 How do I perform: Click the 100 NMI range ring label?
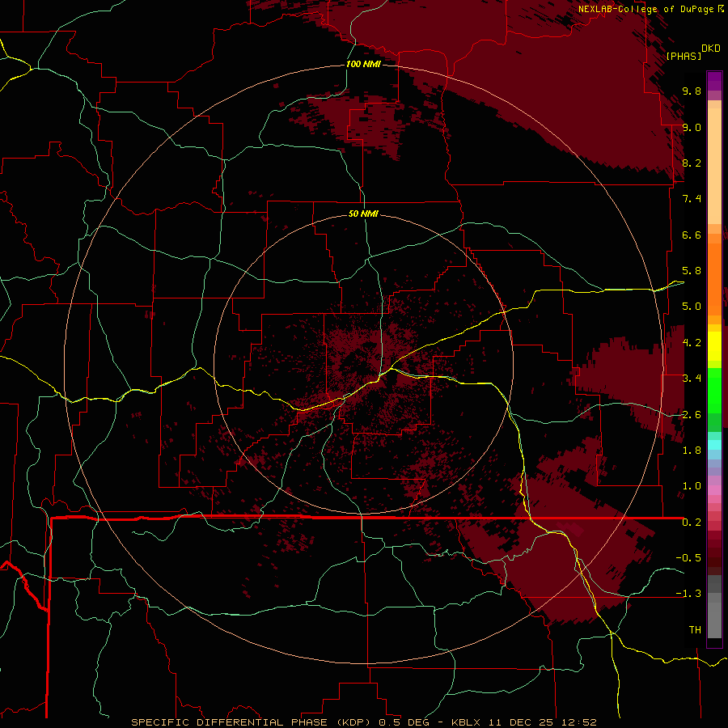tap(363, 64)
